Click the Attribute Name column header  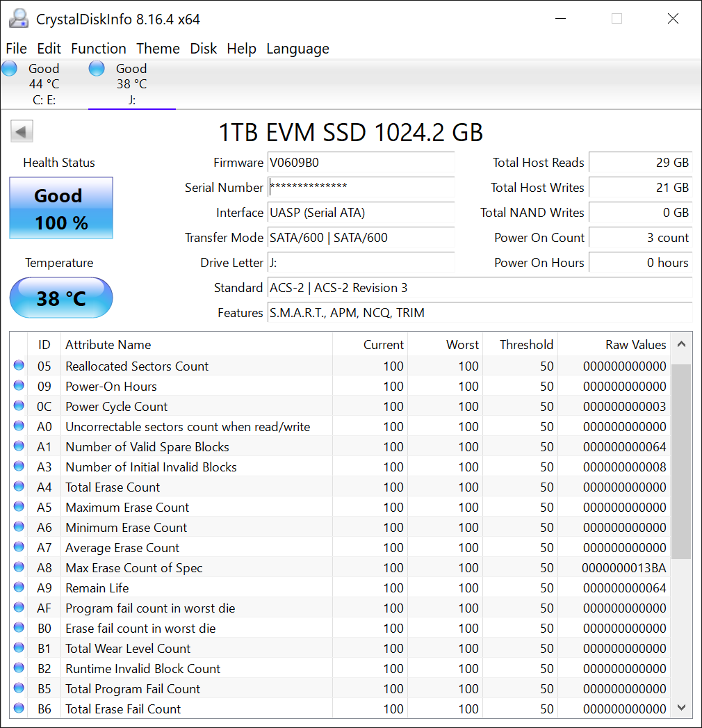108,345
